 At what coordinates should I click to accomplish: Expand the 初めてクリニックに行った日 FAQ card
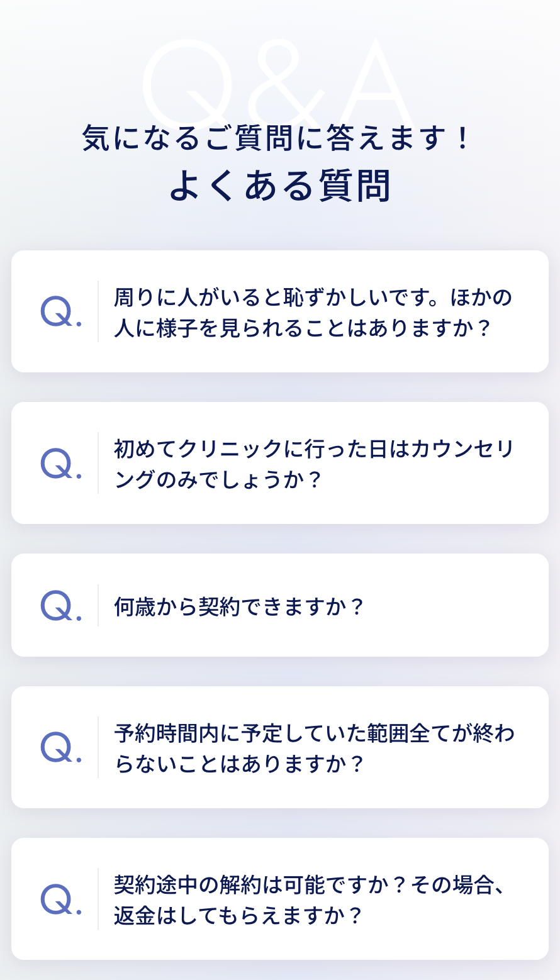click(x=280, y=463)
